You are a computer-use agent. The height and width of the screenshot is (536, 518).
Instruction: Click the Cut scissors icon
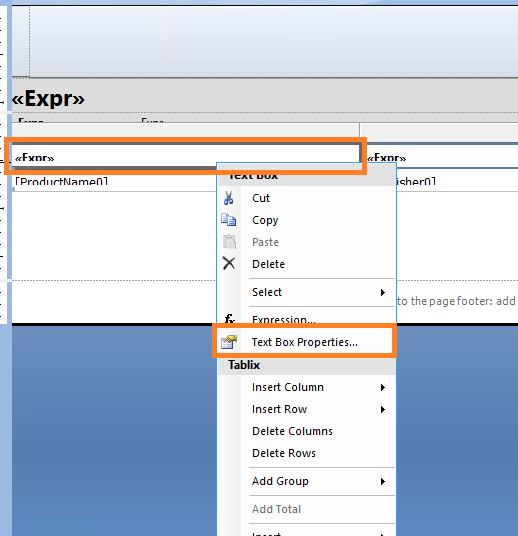click(229, 198)
